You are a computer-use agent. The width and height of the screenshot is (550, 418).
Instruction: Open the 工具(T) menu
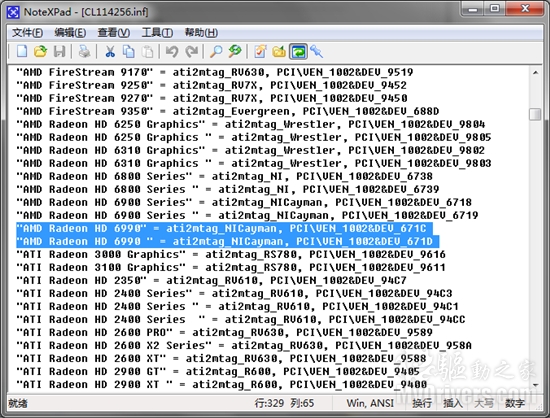(157, 33)
